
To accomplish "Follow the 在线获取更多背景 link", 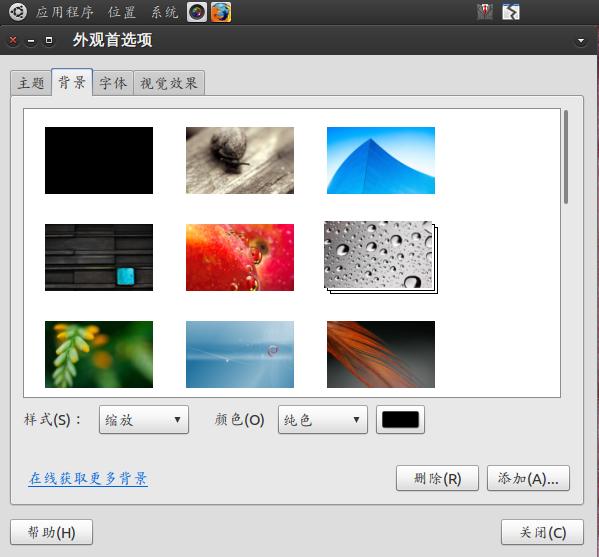I will pos(88,478).
